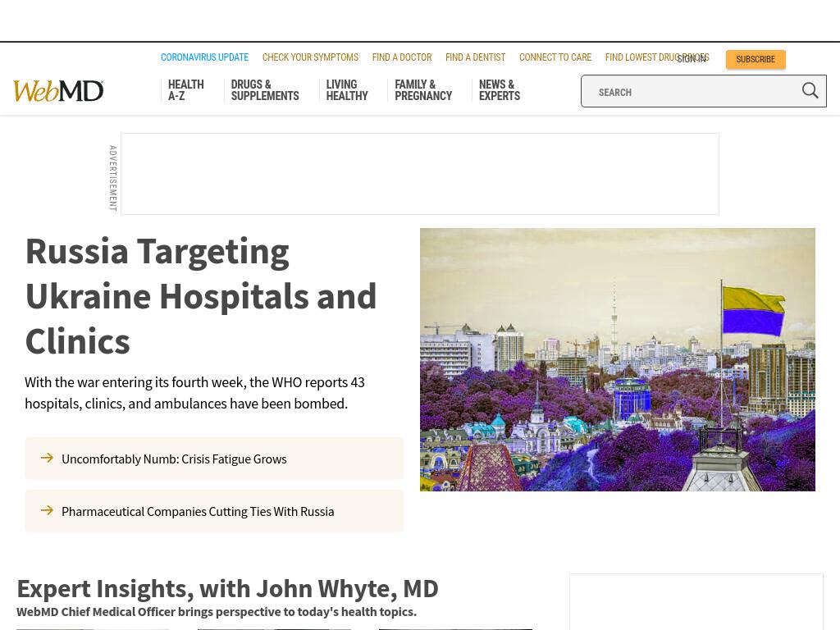Screen dimensions: 840x630
Task: Open the Coronavirus Update link
Action: tap(204, 57)
